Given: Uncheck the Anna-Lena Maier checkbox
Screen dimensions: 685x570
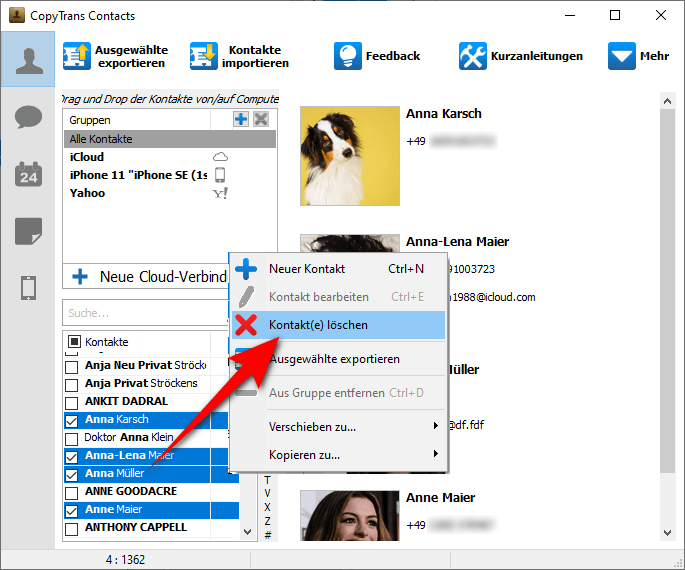Looking at the screenshot, I should click(x=71, y=457).
